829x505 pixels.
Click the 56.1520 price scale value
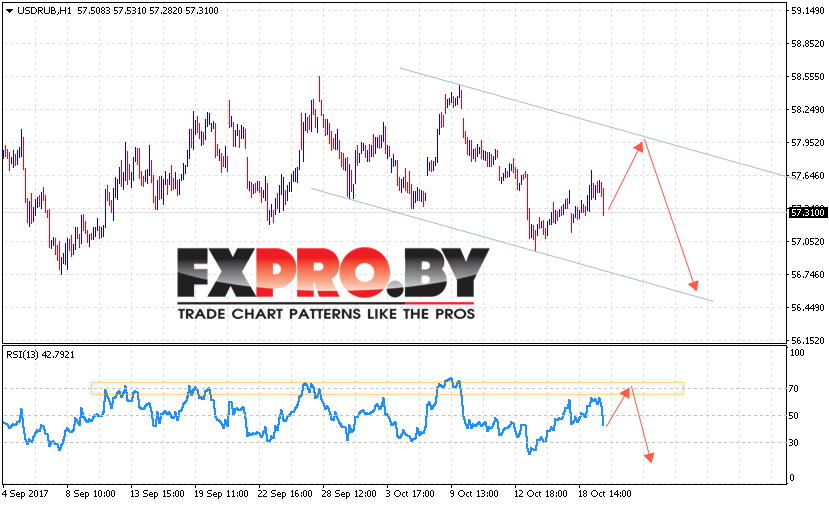tap(808, 341)
